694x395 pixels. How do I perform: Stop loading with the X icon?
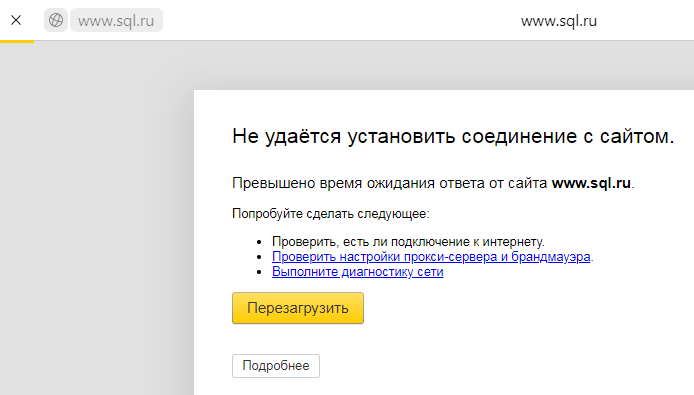pos(16,20)
